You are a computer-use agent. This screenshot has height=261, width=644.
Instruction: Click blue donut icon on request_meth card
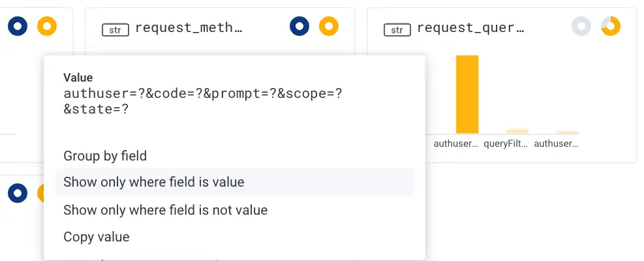click(299, 27)
